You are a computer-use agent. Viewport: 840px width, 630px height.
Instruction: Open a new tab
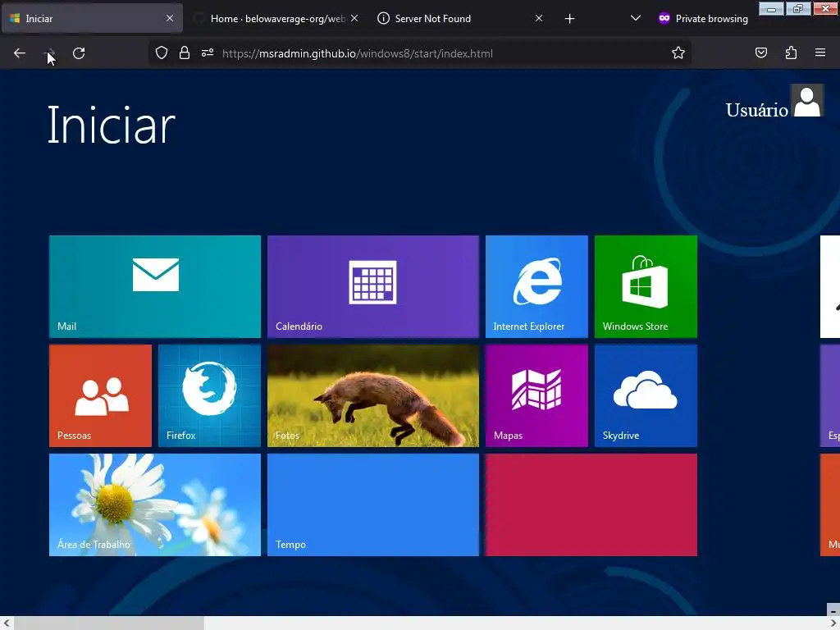570,19
